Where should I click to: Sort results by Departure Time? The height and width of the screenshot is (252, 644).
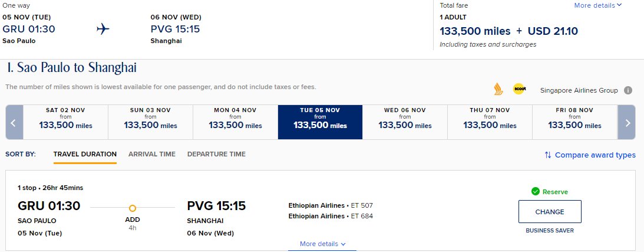pos(216,154)
